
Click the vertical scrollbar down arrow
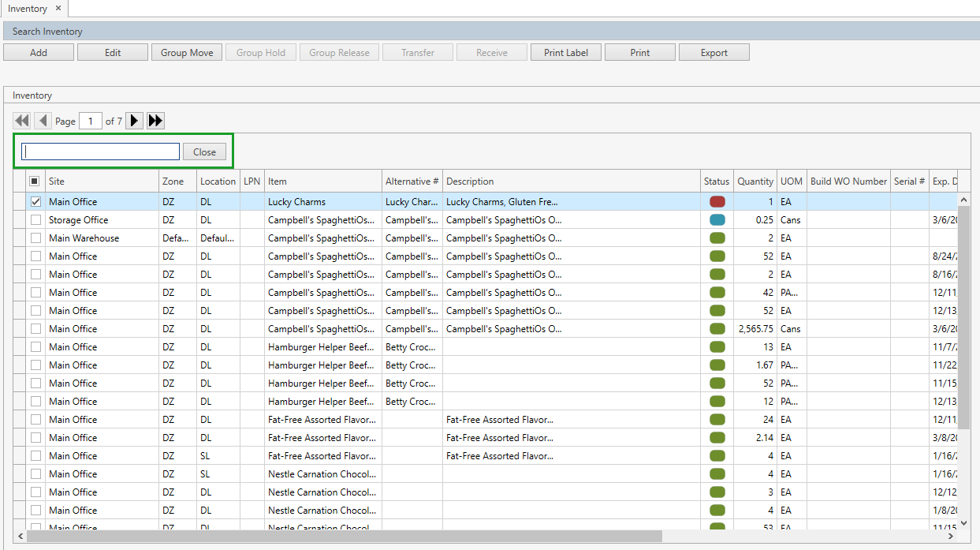click(963, 523)
